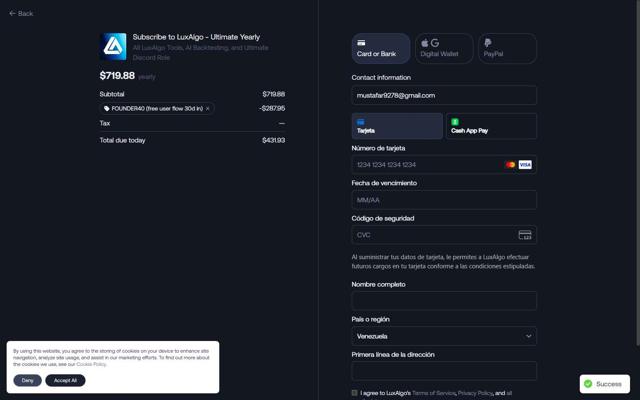Deny cookies in the banner
The width and height of the screenshot is (640, 400).
point(27,380)
